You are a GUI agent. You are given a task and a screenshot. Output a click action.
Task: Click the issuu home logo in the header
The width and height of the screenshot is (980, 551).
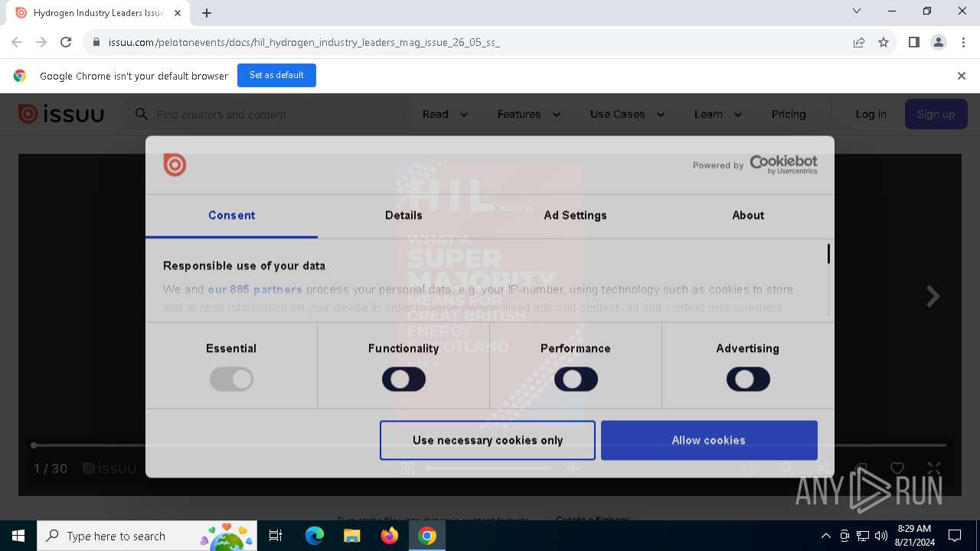[61, 114]
